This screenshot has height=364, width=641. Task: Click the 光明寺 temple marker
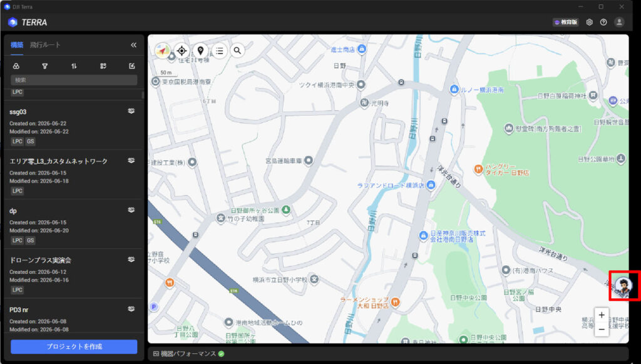364,103
